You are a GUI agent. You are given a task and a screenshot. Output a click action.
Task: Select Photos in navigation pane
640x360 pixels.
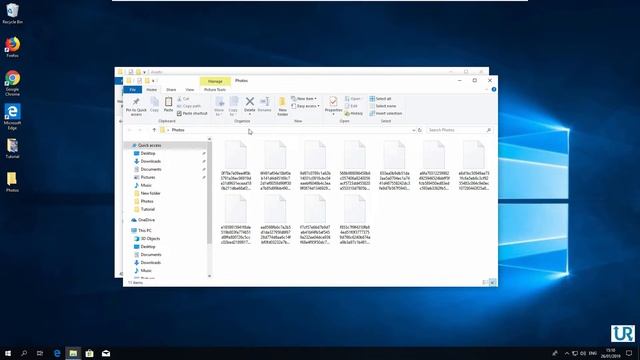coord(147,201)
